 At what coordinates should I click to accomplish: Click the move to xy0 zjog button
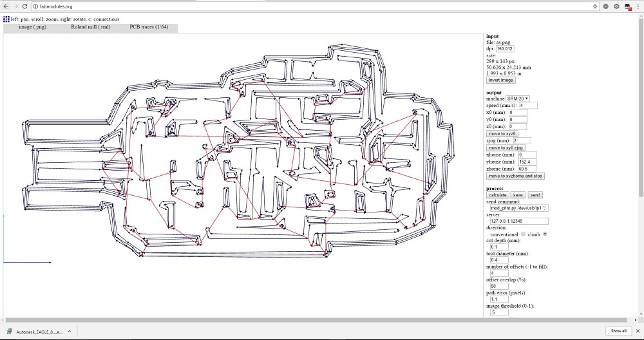coord(506,147)
